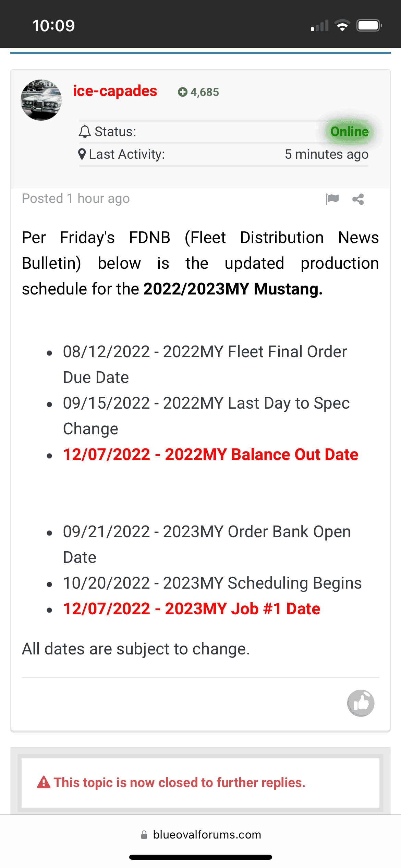Click the flag report post icon

click(x=332, y=199)
